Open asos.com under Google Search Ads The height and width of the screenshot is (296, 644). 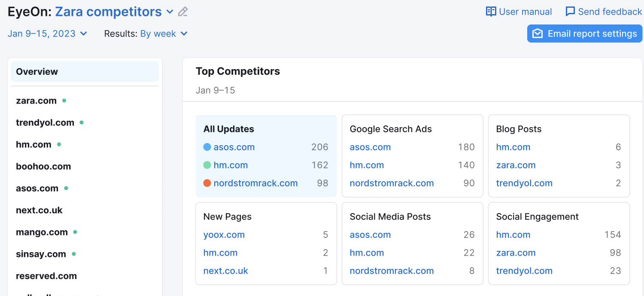point(370,147)
